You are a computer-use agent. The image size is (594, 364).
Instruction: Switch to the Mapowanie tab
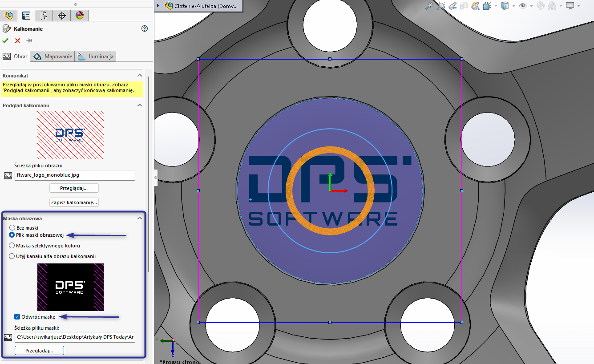(53, 57)
